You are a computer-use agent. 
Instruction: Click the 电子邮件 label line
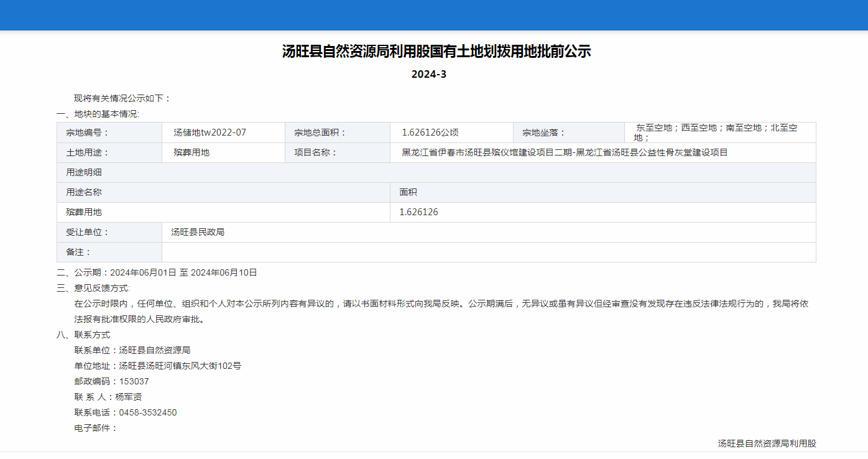[96, 428]
